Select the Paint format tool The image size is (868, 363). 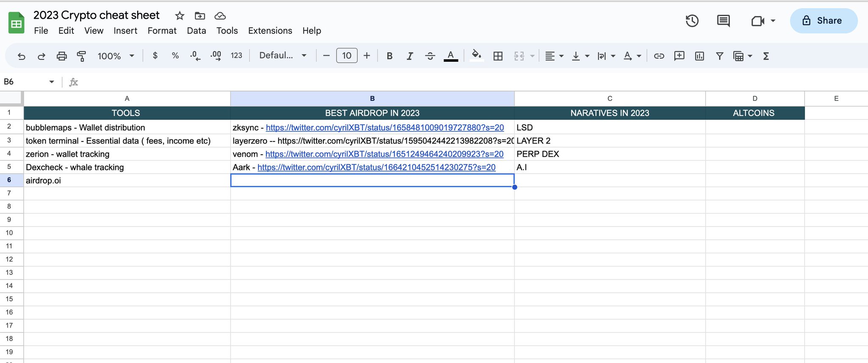click(x=81, y=56)
